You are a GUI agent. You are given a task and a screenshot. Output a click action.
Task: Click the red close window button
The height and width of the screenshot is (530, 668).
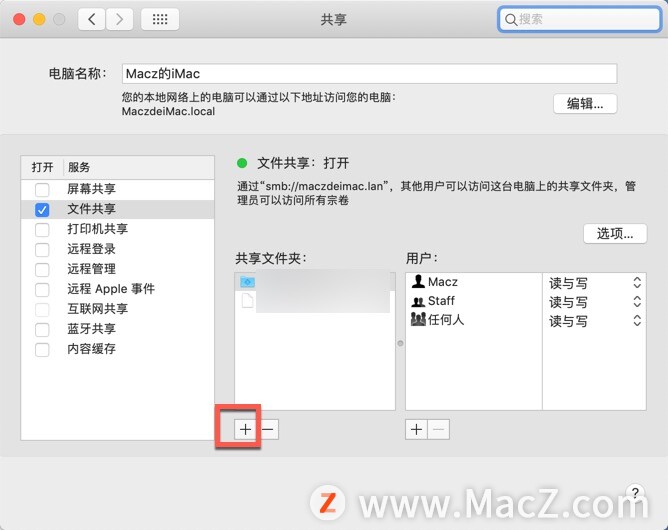click(x=19, y=19)
